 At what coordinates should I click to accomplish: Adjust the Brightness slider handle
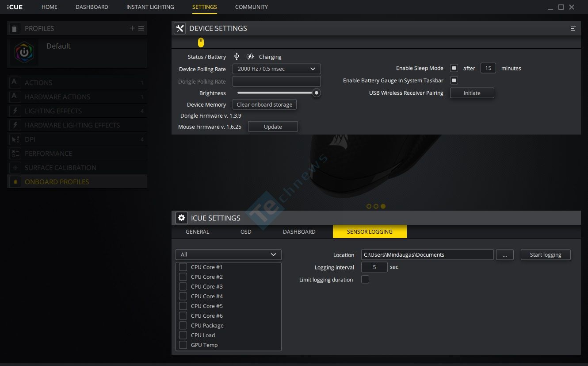tap(316, 93)
